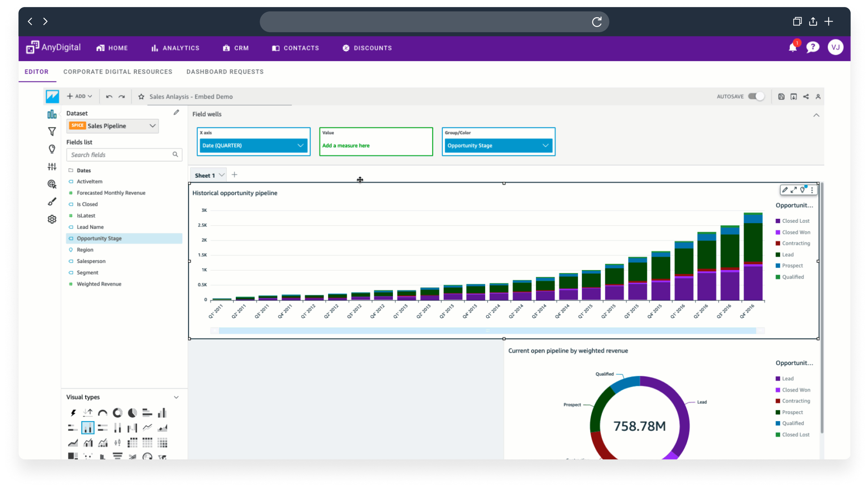Collapse the Visual types panel
The height and width of the screenshot is (488, 868).
pos(176,398)
